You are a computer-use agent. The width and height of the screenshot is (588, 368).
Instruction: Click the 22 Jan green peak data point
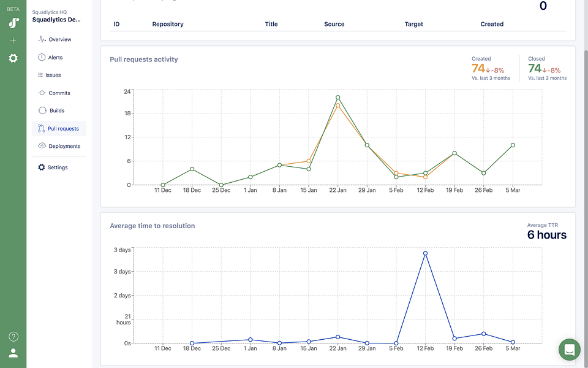pos(338,98)
